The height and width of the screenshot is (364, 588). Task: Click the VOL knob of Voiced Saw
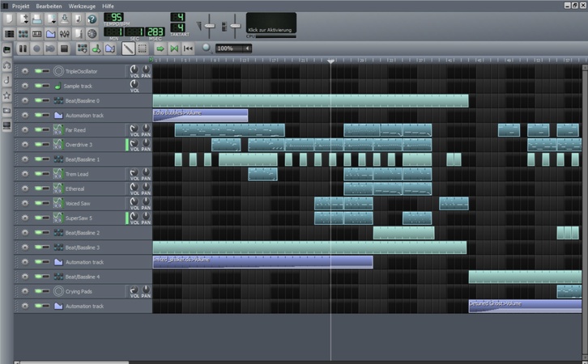coord(134,201)
